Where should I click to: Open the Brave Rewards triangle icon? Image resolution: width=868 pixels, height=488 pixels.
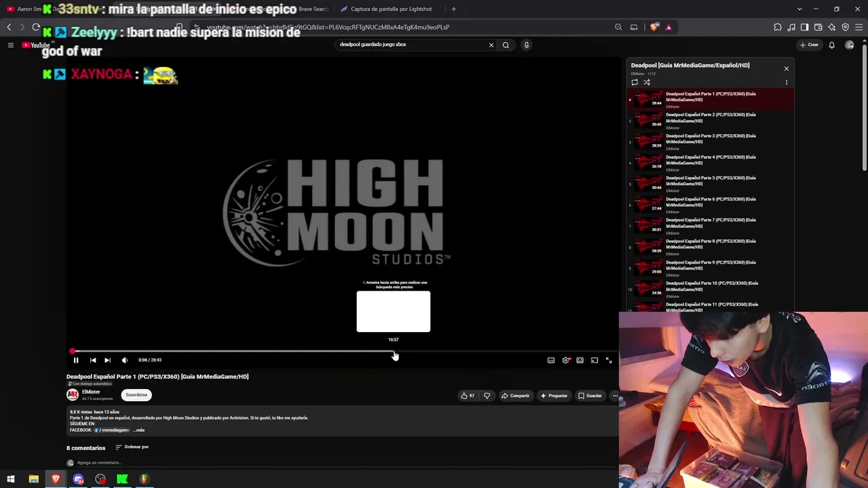coord(669,27)
